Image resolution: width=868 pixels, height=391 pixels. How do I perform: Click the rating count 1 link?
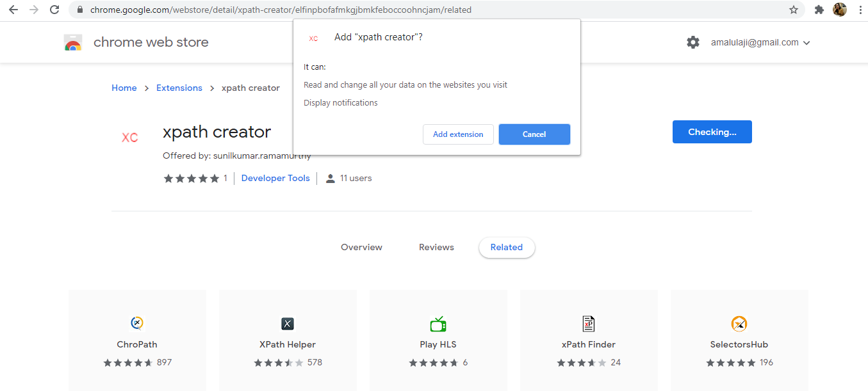pyautogui.click(x=225, y=179)
